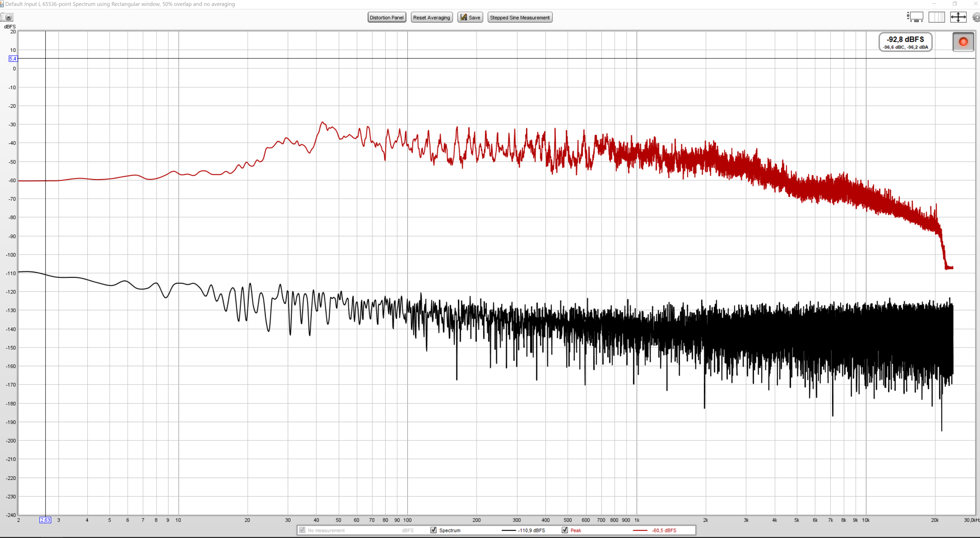Open graph limits crossed-arrows icon

click(958, 17)
